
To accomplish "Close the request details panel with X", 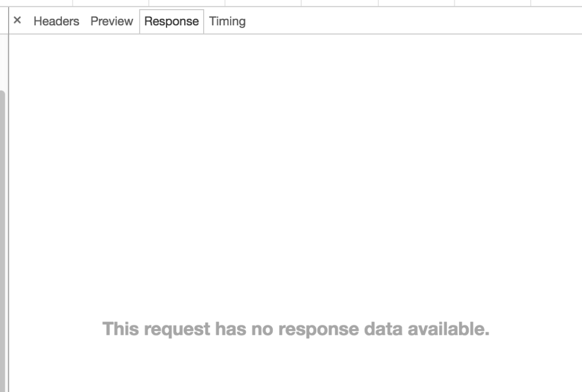I will point(17,20).
